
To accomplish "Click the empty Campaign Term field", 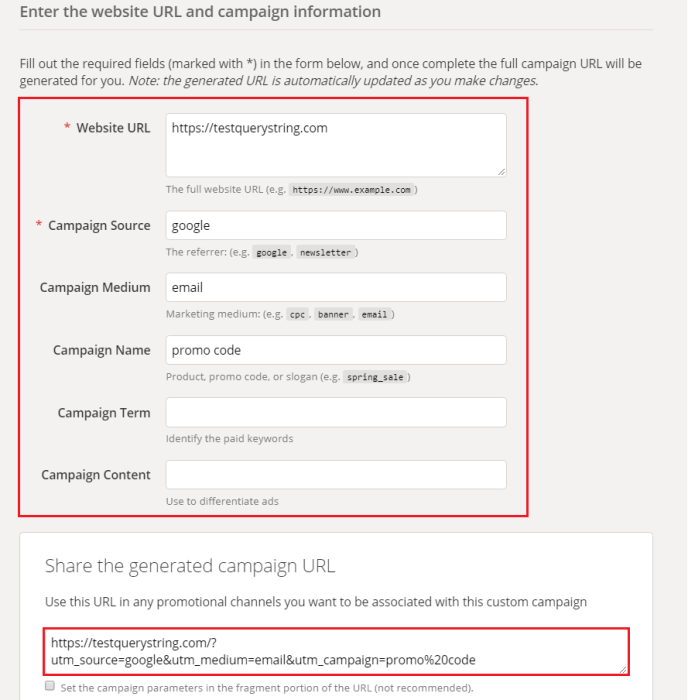I will click(x=335, y=412).
